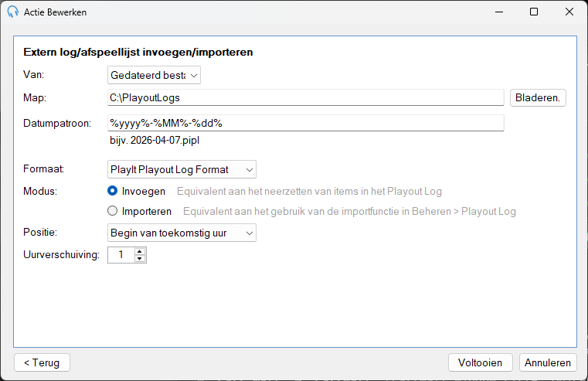The height and width of the screenshot is (381, 588).
Task: Close the Actie Bewerken window
Action: [569, 12]
